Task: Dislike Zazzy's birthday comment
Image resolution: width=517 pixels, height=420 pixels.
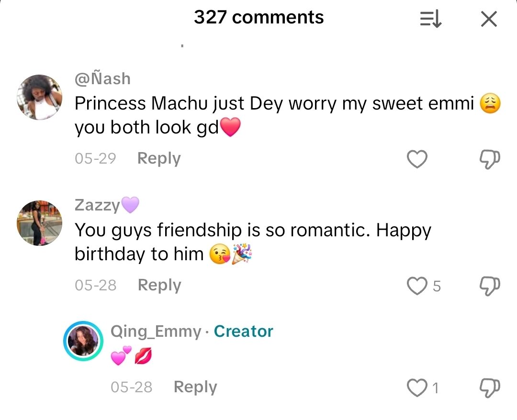Action: [x=490, y=286]
